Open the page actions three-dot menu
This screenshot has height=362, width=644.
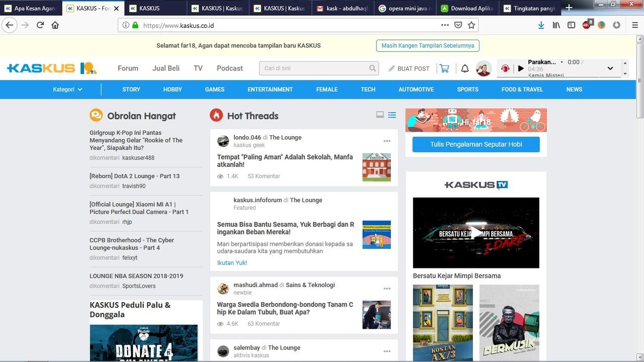(445, 25)
